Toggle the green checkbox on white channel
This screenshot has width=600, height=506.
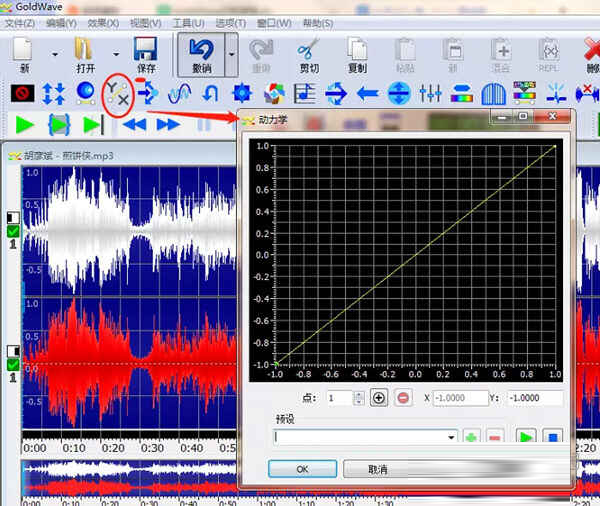pyautogui.click(x=13, y=231)
